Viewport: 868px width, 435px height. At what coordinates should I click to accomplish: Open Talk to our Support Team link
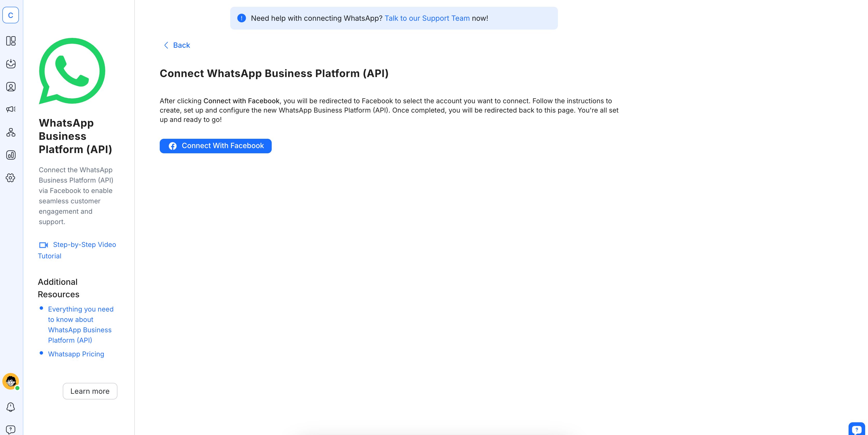pos(427,18)
